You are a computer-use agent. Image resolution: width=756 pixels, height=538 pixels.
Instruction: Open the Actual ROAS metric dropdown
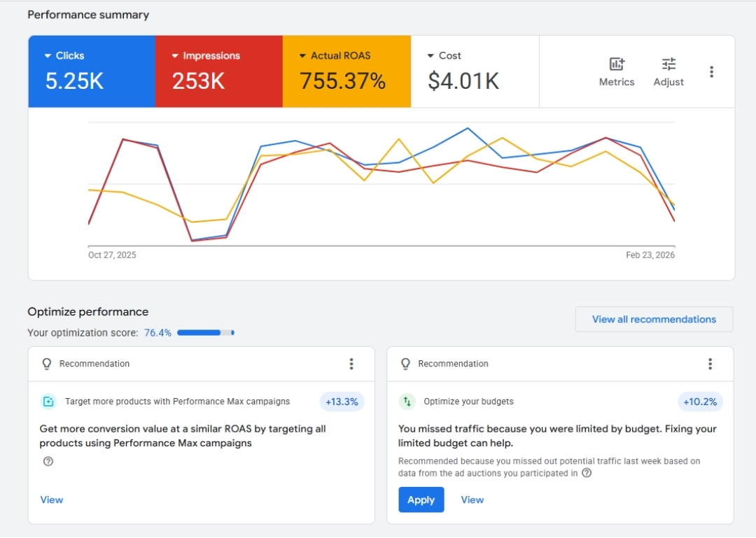(302, 56)
